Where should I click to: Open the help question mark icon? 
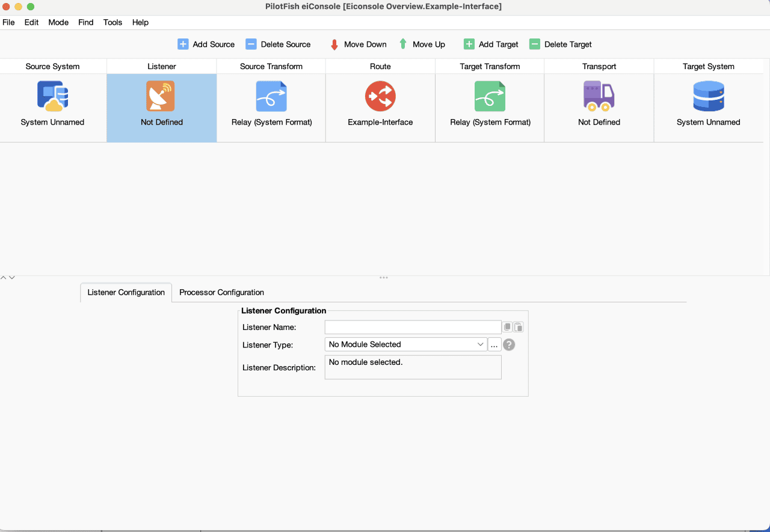(509, 344)
